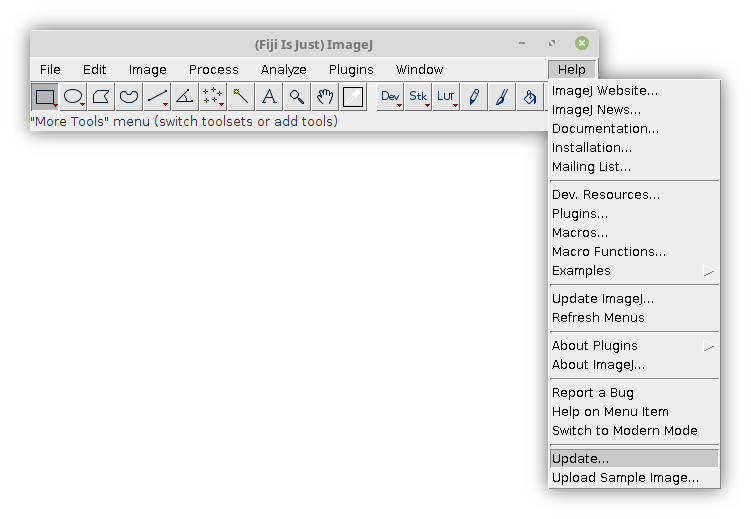Choose ImageJ Website... from Help menu
The image size is (751, 519).
coord(634,90)
